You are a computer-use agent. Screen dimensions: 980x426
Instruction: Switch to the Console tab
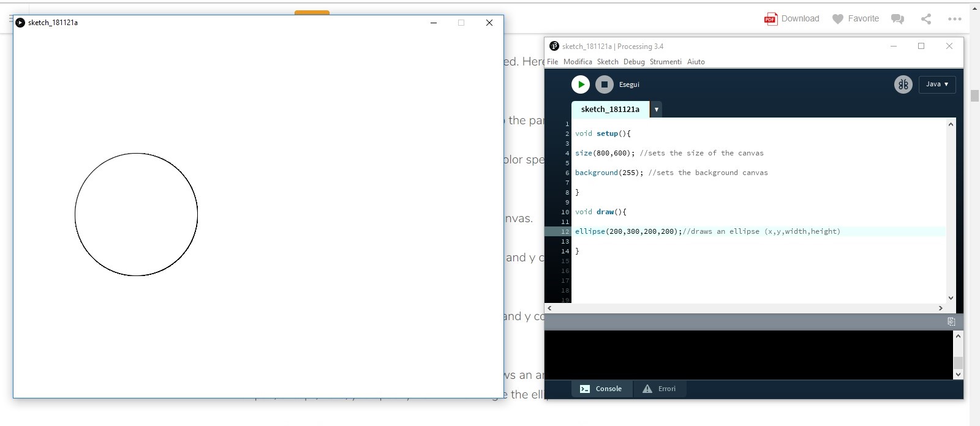[601, 389]
